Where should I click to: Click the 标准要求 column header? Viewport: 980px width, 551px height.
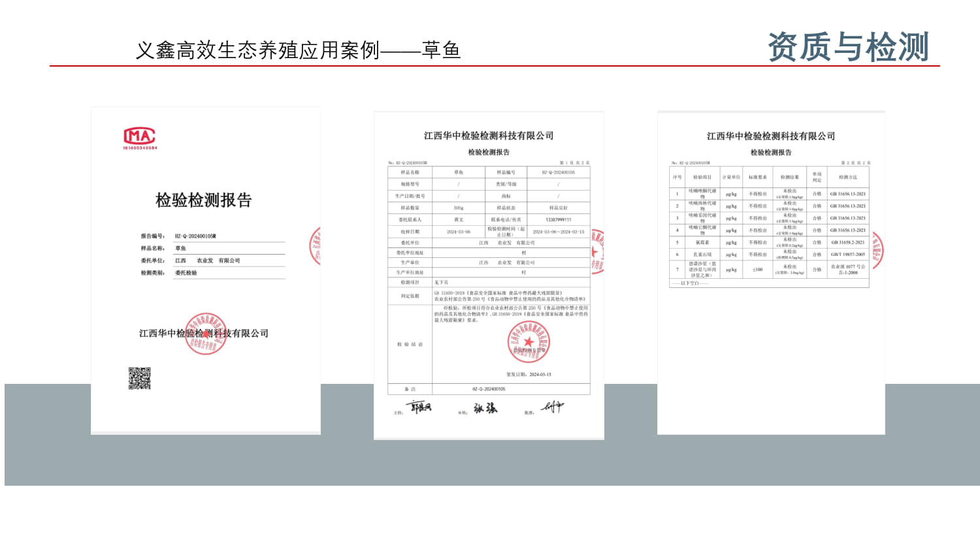coord(758,178)
